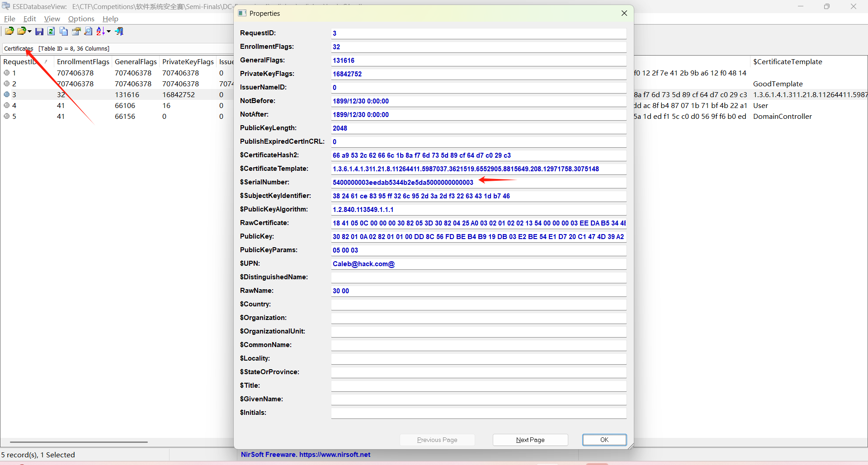
Task: Click the Save Selected Items floppy icon
Action: [x=39, y=31]
